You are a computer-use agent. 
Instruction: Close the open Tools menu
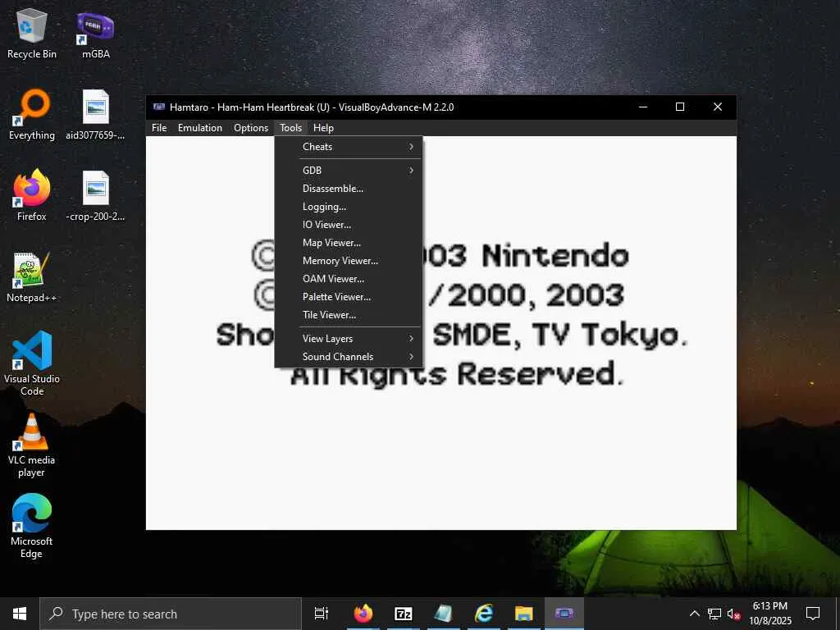(x=291, y=127)
